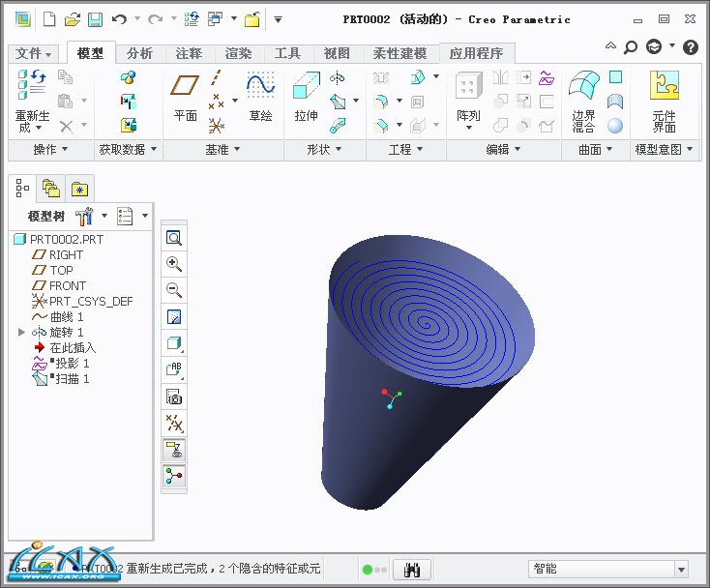The height and width of the screenshot is (588, 710).
Task: Select 扫描 1 in the model tree
Action: 70,378
